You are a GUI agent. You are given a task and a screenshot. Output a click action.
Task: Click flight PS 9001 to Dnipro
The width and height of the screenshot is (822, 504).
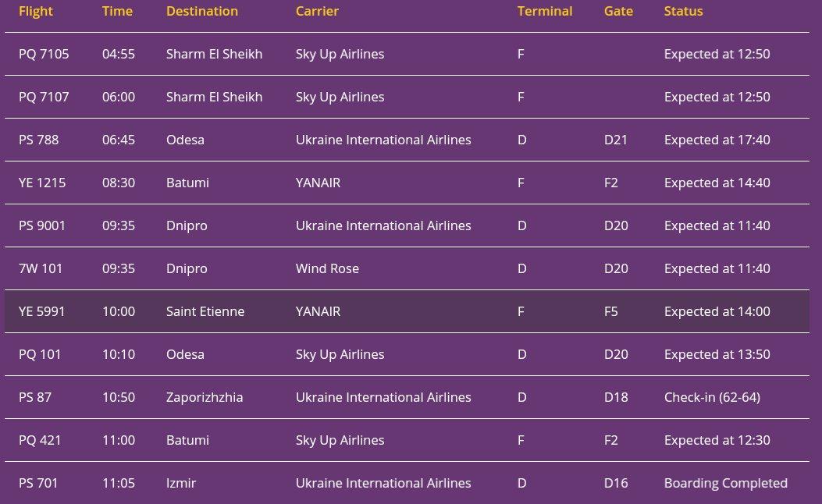407,225
